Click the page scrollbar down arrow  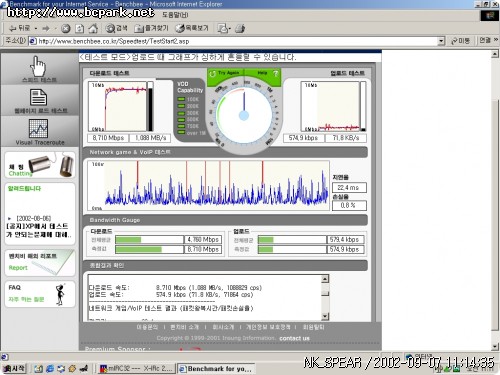(x=495, y=347)
